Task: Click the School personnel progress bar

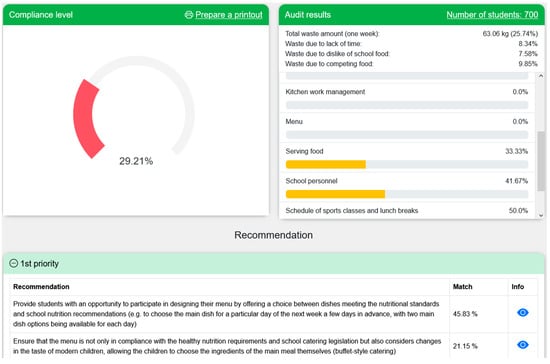Action: tap(407, 194)
